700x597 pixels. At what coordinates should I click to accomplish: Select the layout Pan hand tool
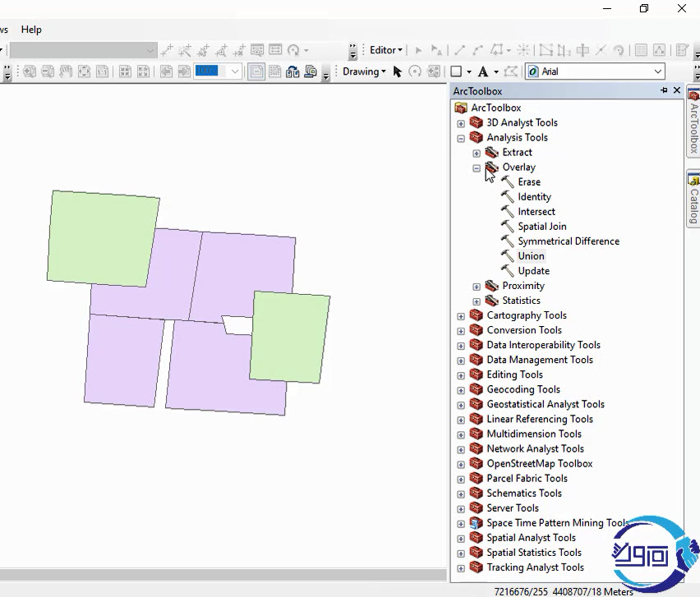coord(66,71)
